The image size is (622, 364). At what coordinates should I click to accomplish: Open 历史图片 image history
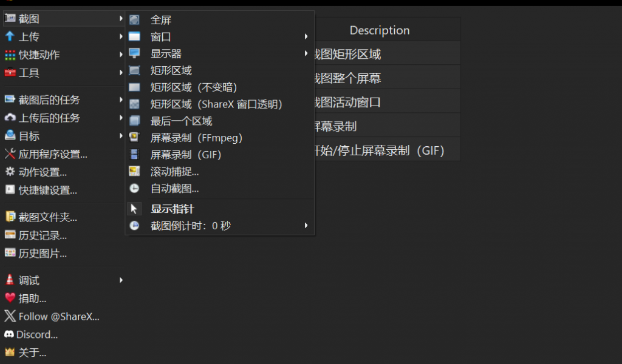[x=10, y=253]
